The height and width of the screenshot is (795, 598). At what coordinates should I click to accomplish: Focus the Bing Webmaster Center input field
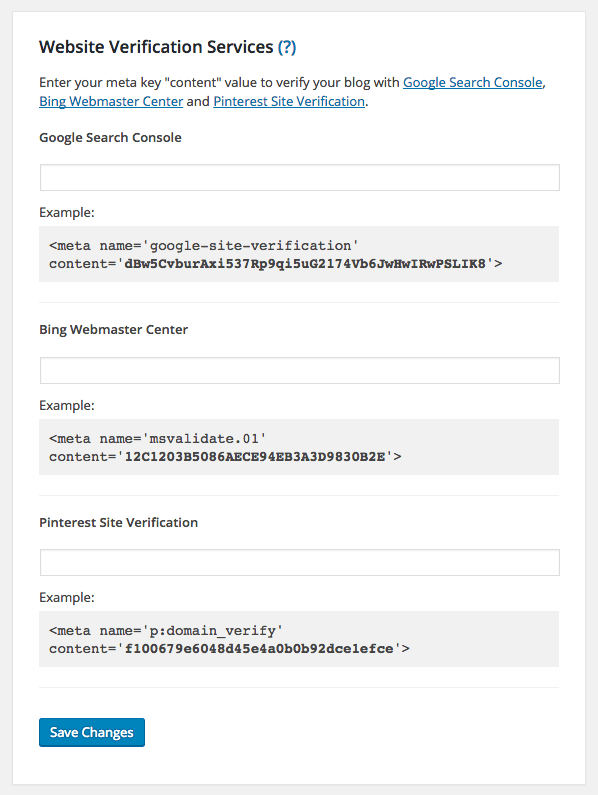[x=300, y=371]
